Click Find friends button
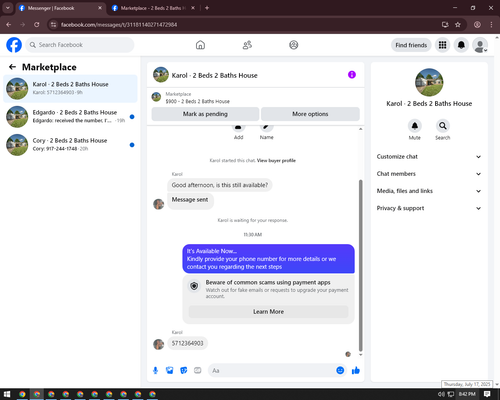 (x=411, y=45)
